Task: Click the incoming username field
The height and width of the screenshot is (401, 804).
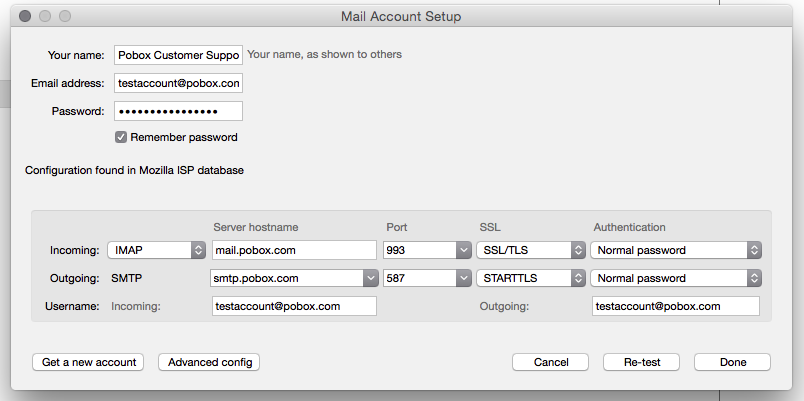Action: point(294,306)
